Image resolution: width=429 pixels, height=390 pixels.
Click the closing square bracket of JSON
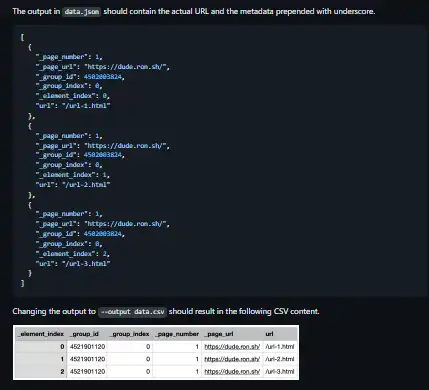pyautogui.click(x=22, y=283)
